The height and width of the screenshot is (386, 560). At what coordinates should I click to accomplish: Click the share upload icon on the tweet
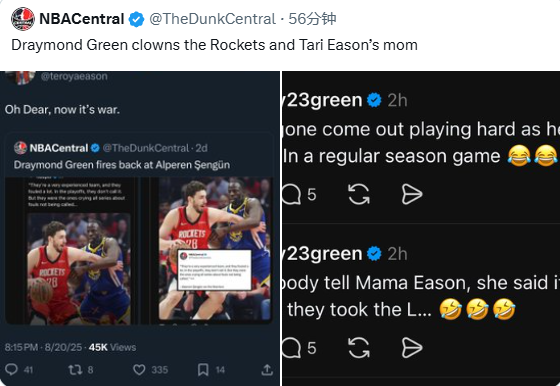[267, 370]
